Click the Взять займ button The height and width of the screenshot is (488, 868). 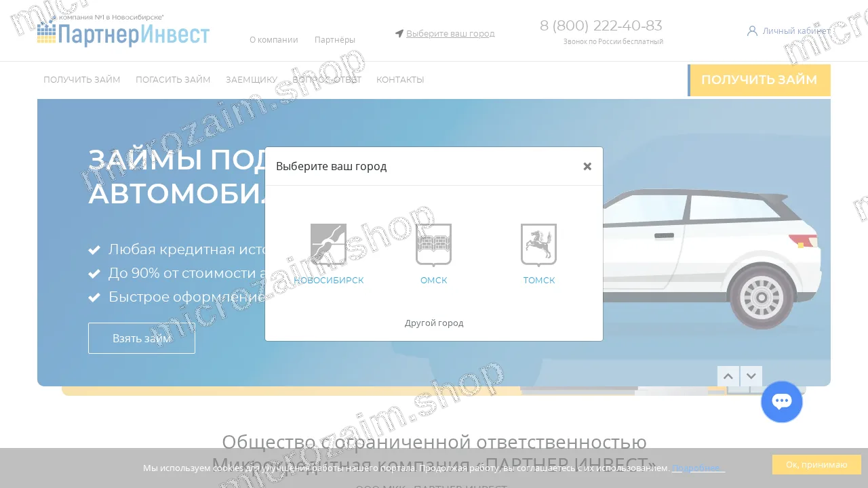pyautogui.click(x=142, y=338)
